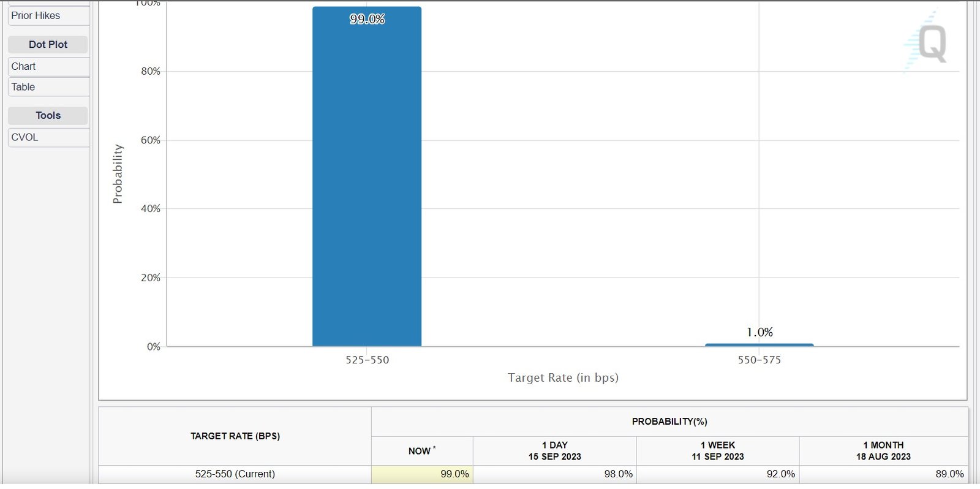980x489 pixels.
Task: Click the highlighted 99.0% NOW cell
Action: [422, 474]
